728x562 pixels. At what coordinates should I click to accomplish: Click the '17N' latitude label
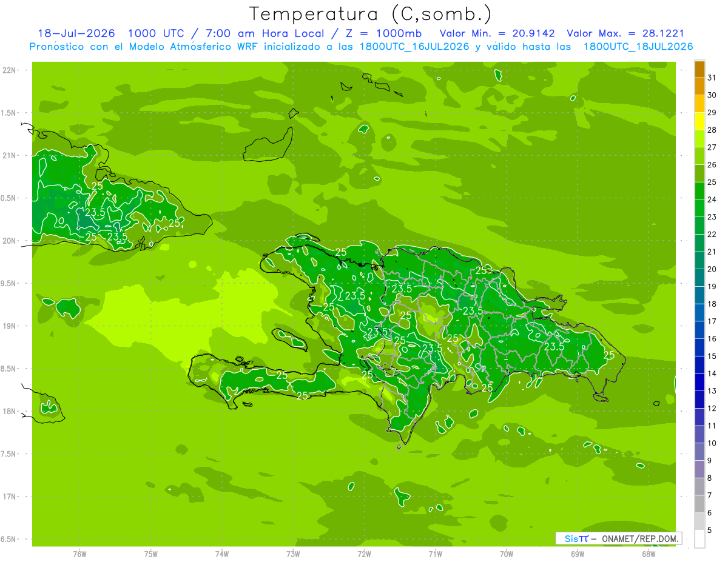10,497
